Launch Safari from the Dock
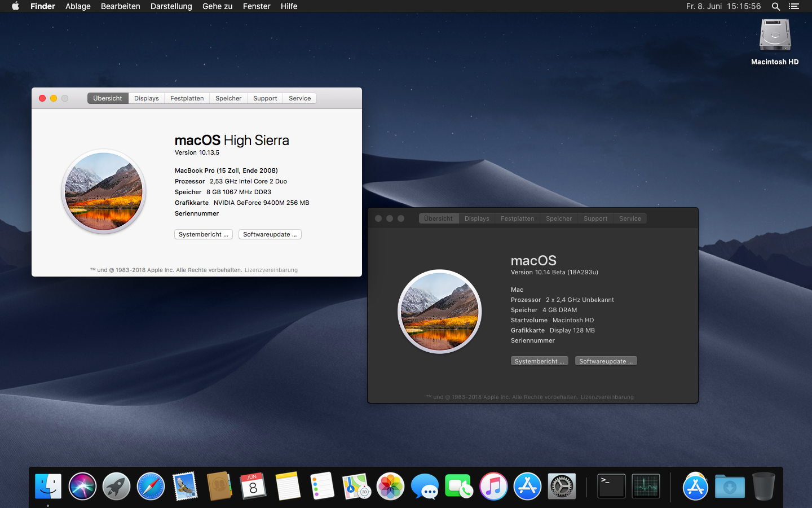The image size is (812, 508). [x=151, y=486]
